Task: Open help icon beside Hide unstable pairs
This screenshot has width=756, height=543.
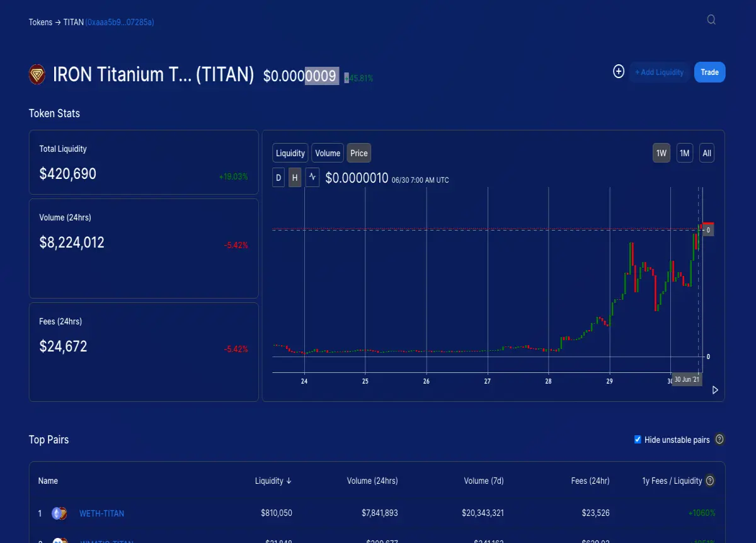Action: (x=720, y=440)
